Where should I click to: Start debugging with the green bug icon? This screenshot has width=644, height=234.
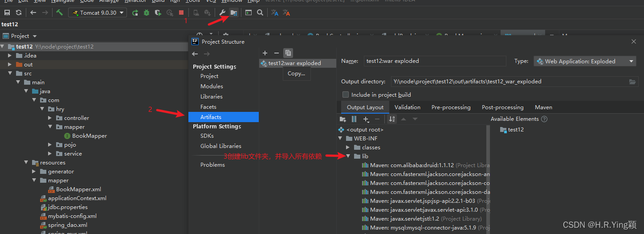pyautogui.click(x=147, y=13)
